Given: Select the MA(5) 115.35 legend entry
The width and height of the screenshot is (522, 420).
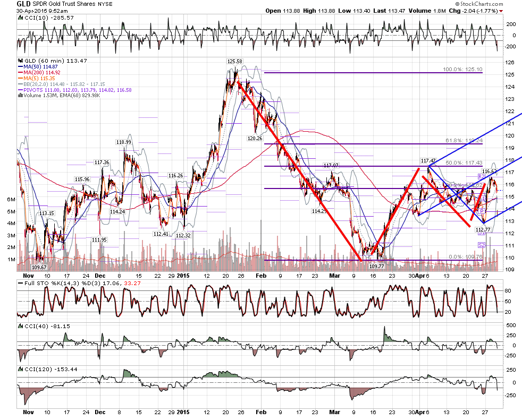Looking at the screenshot, I should pyautogui.click(x=37, y=78).
